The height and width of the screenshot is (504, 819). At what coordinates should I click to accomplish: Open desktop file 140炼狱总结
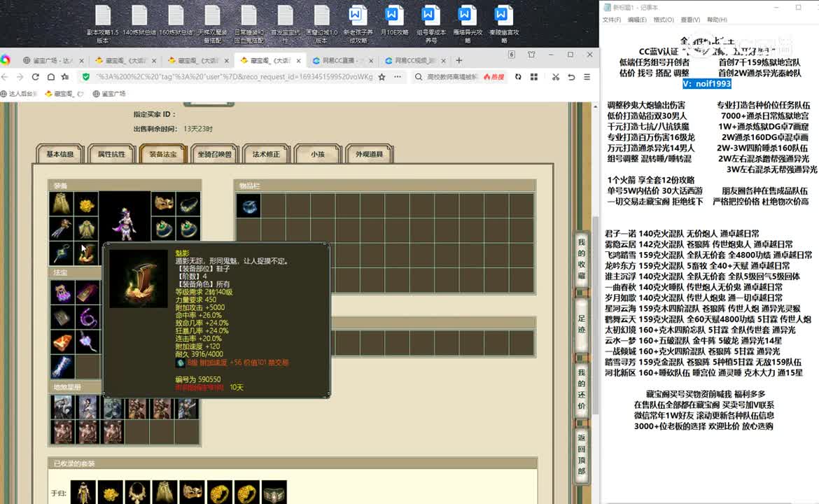(139, 21)
